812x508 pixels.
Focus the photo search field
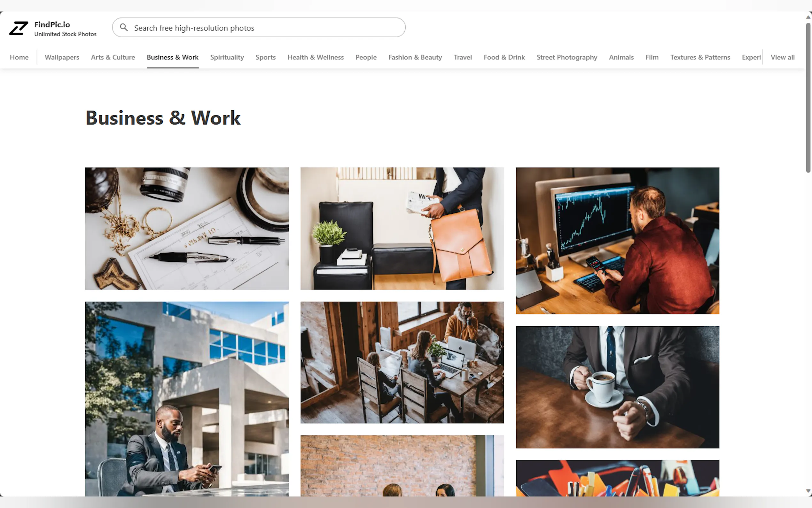click(x=259, y=28)
